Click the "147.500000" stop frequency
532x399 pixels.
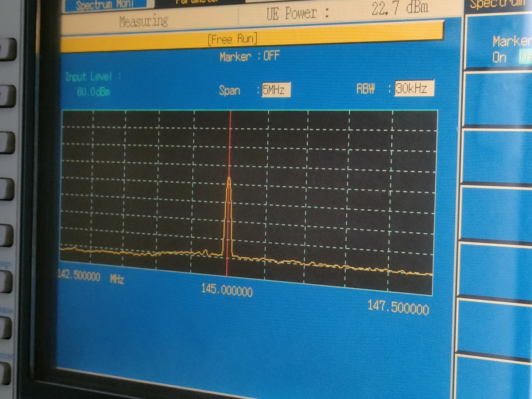[x=398, y=307]
